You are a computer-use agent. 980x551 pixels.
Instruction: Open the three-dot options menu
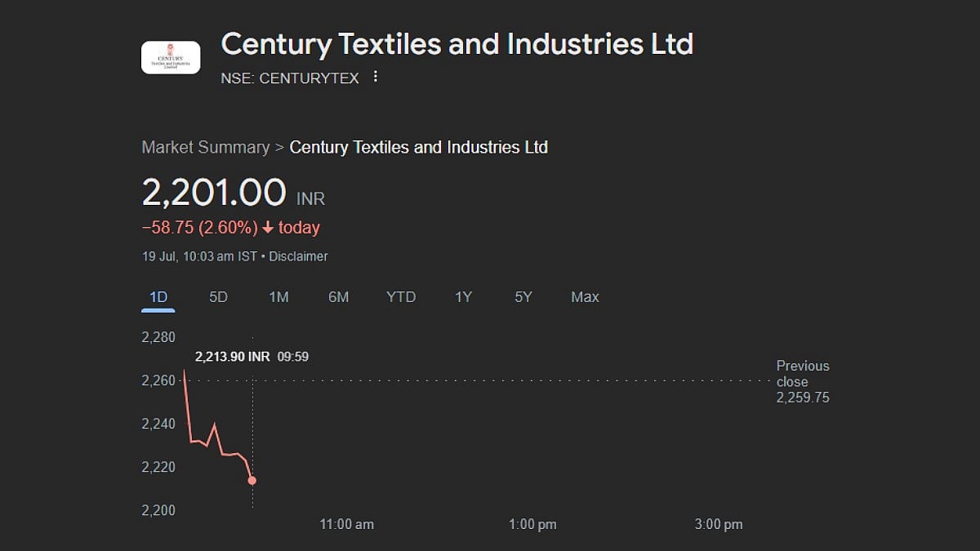(x=376, y=77)
